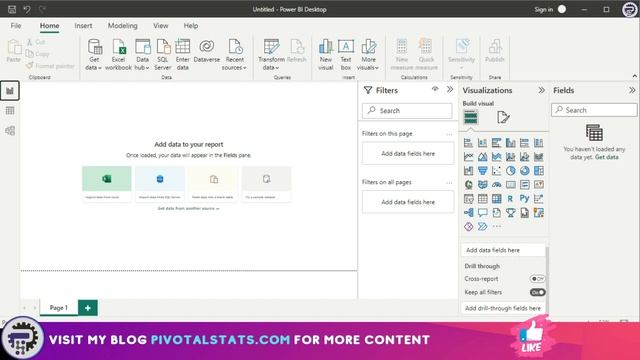The image size is (640, 360).
Task: Click the Filters pane search field
Action: (407, 111)
